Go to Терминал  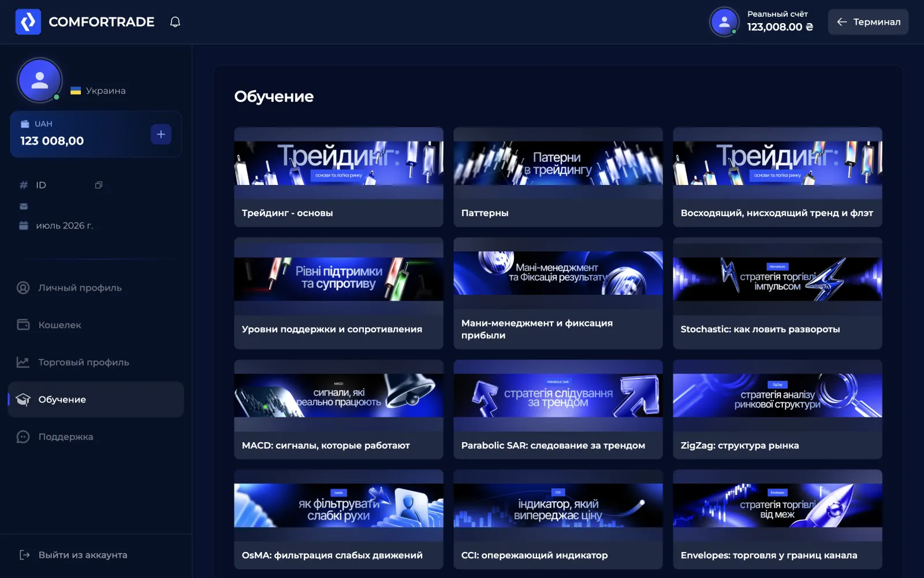(x=868, y=22)
